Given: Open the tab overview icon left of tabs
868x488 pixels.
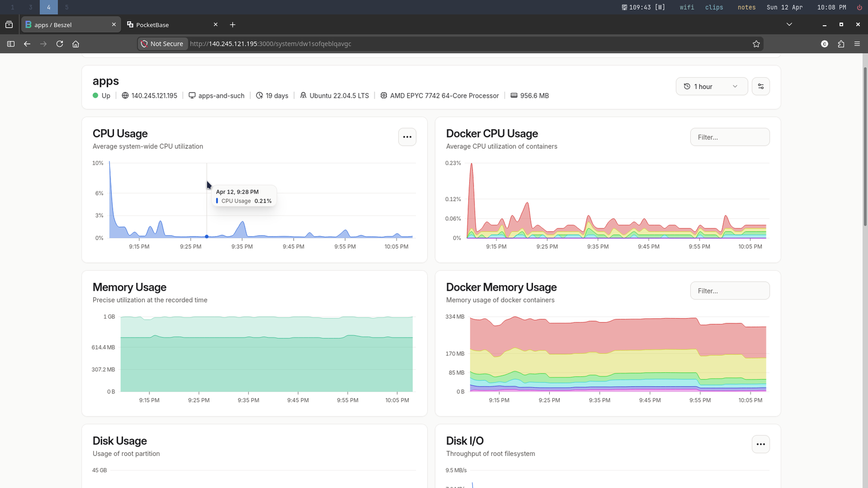Looking at the screenshot, I should [9, 25].
